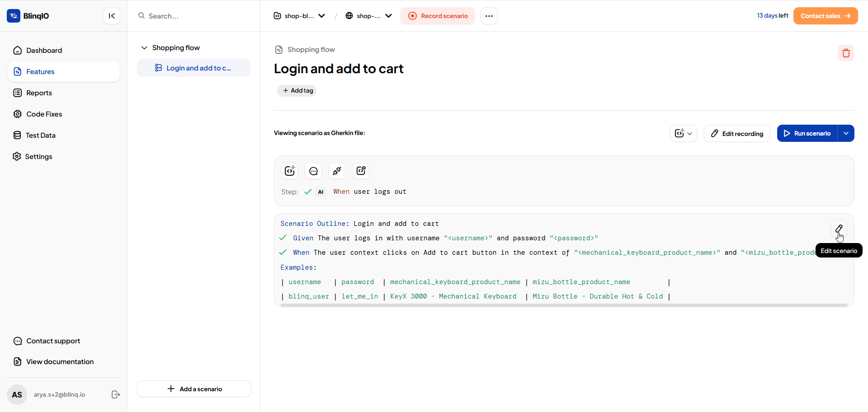Screen dimensions: 868x412
Task: Focus the Search input field
Action: click(194, 16)
